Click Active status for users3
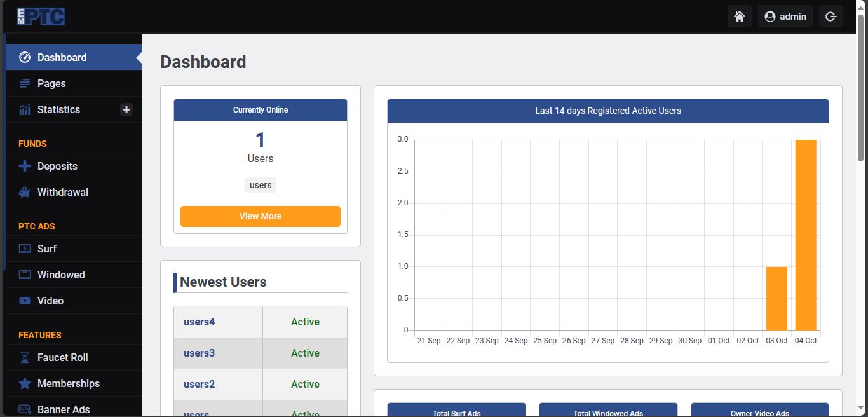Image resolution: width=868 pixels, height=417 pixels. coord(305,353)
